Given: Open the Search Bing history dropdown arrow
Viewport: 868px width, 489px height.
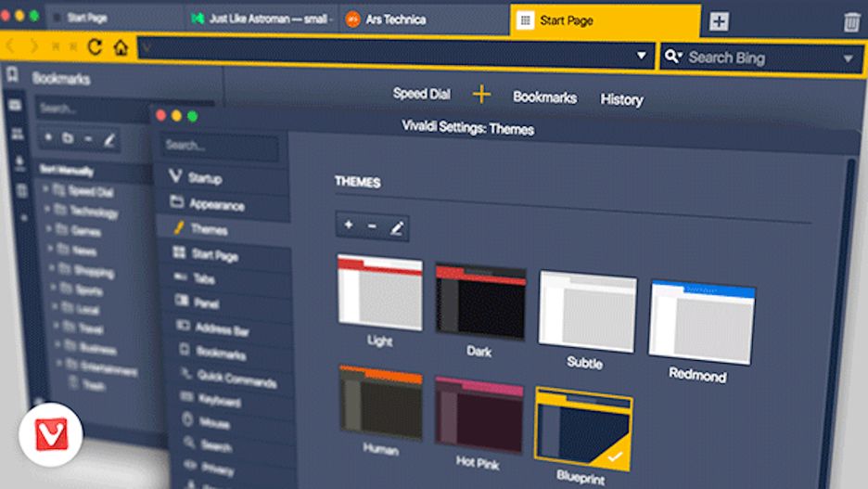Looking at the screenshot, I should coord(849,58).
